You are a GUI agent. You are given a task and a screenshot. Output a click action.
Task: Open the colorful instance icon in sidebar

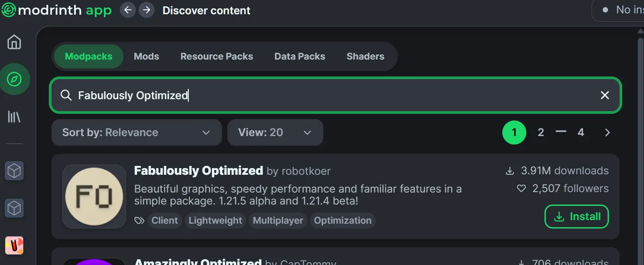point(14,245)
